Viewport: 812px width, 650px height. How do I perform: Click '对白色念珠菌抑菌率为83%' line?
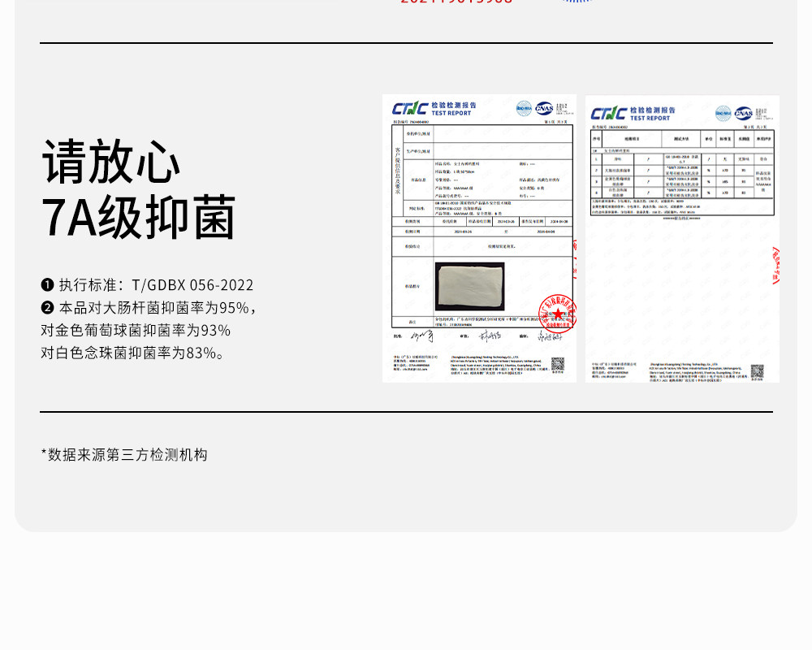click(x=133, y=353)
